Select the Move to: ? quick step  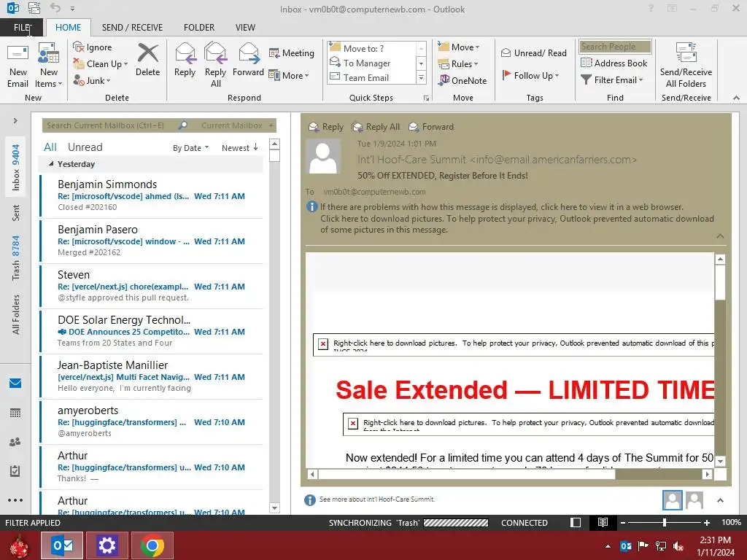pyautogui.click(x=371, y=48)
